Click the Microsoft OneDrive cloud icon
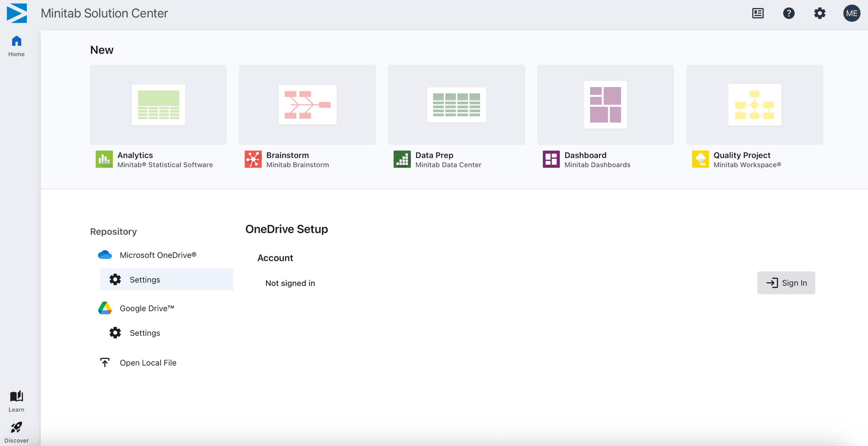 coord(105,255)
